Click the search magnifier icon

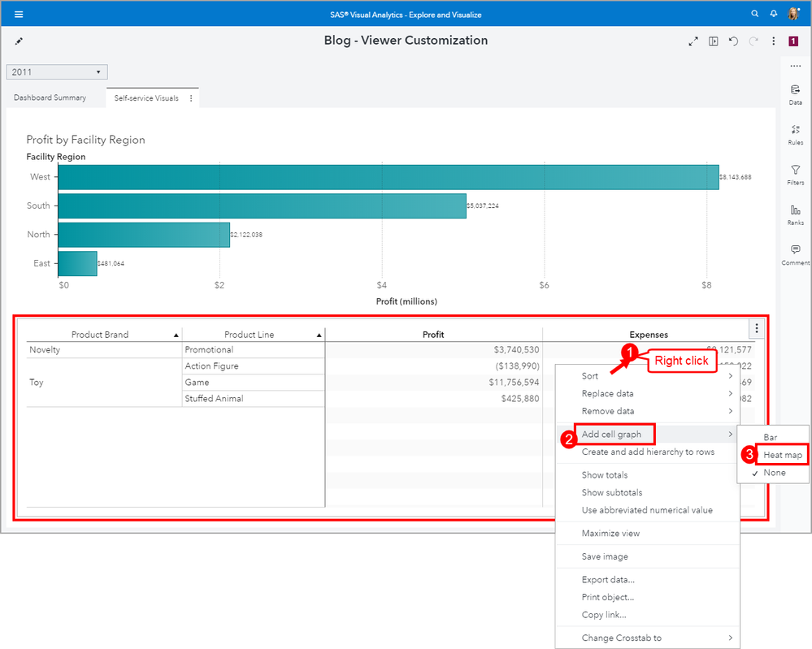[x=755, y=14]
